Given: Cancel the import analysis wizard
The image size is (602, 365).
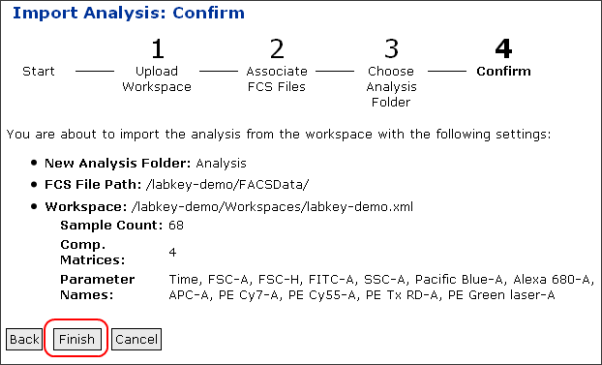Looking at the screenshot, I should coord(136,339).
